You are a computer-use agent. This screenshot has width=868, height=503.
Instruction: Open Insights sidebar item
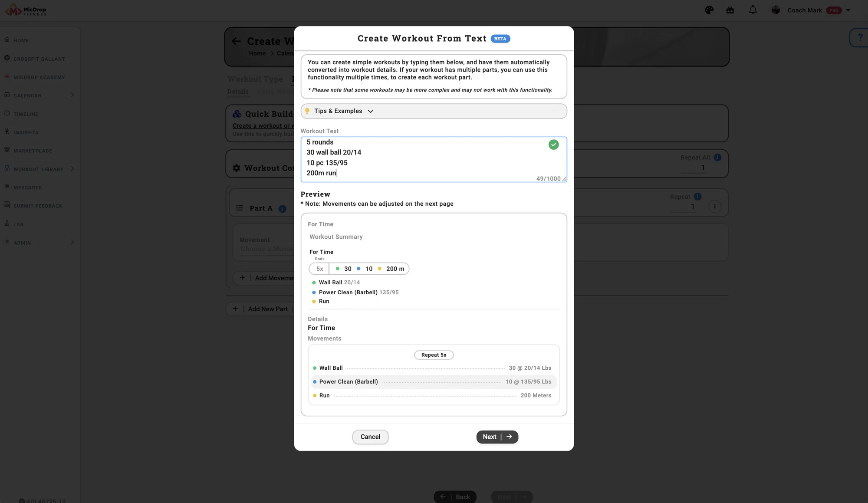point(26,132)
